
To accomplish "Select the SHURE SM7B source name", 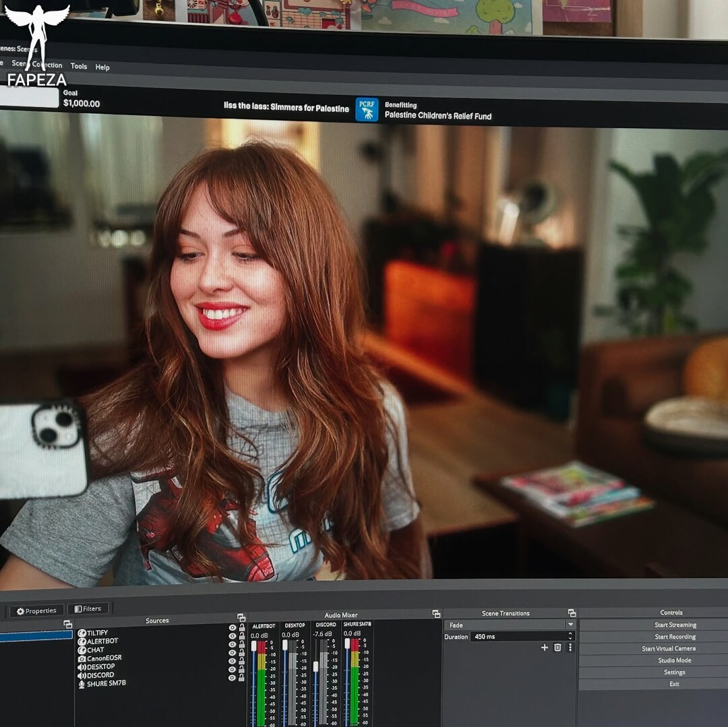I will pyautogui.click(x=107, y=683).
